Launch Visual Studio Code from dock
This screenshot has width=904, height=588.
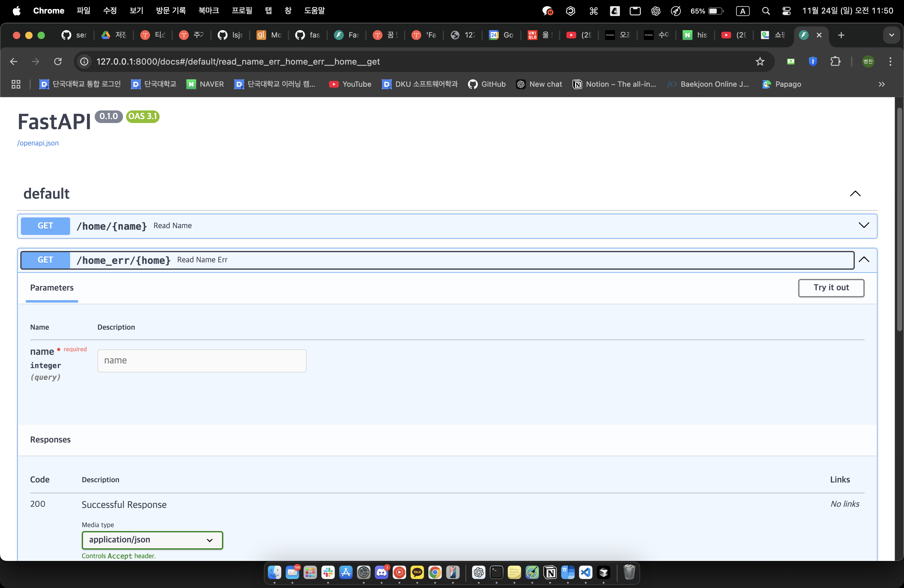(585, 572)
